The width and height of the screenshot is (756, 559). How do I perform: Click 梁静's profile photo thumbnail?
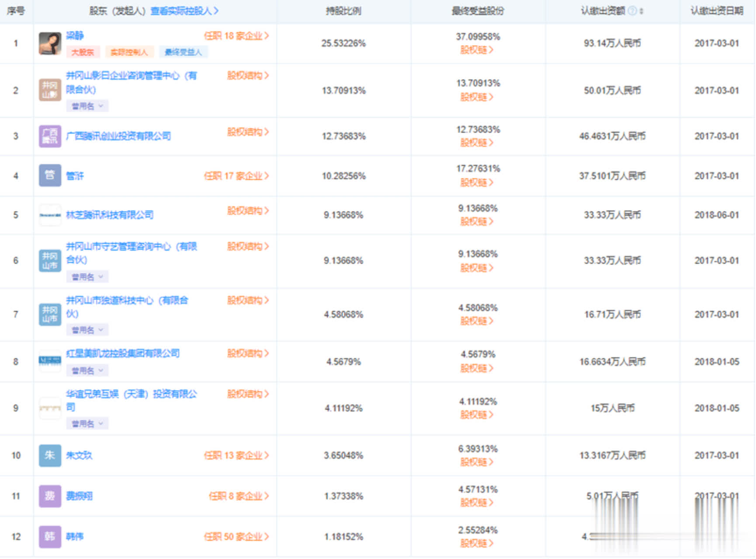click(50, 43)
